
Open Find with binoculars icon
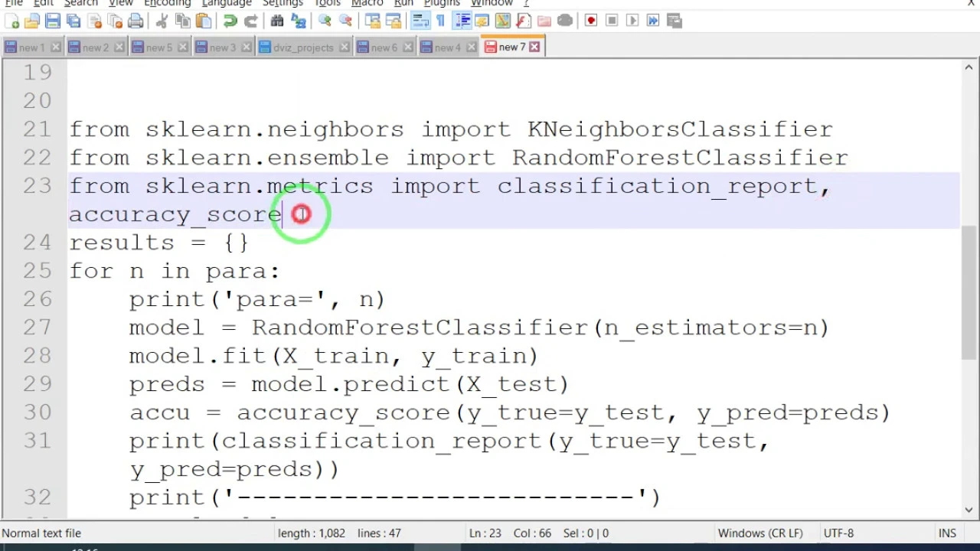pyautogui.click(x=277, y=21)
